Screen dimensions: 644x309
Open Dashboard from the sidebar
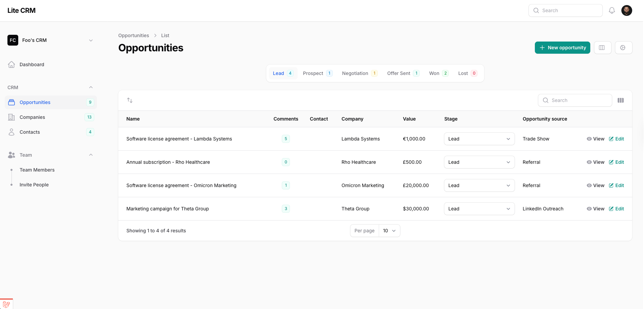pyautogui.click(x=32, y=65)
